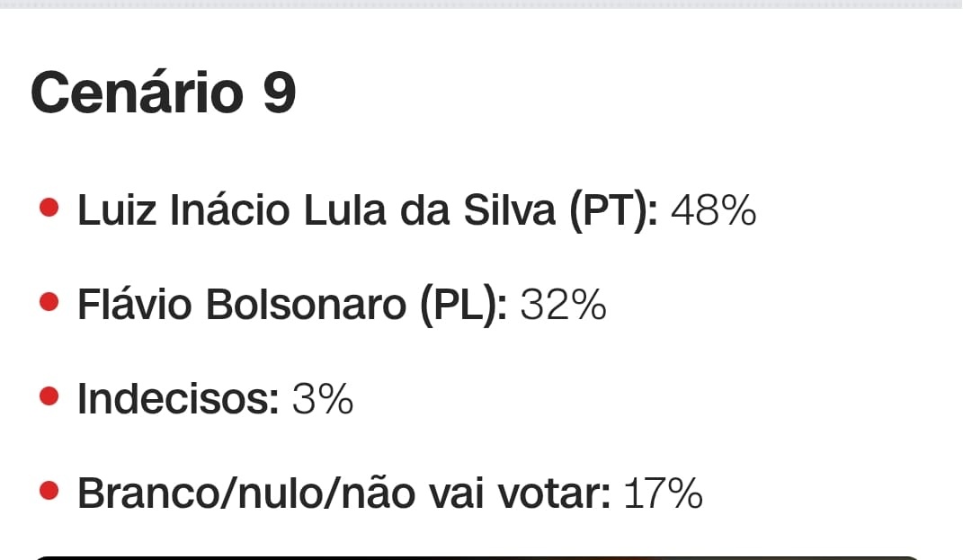Screen dimensions: 963x560
Task: Click the Indecisos label
Action: coord(178,399)
